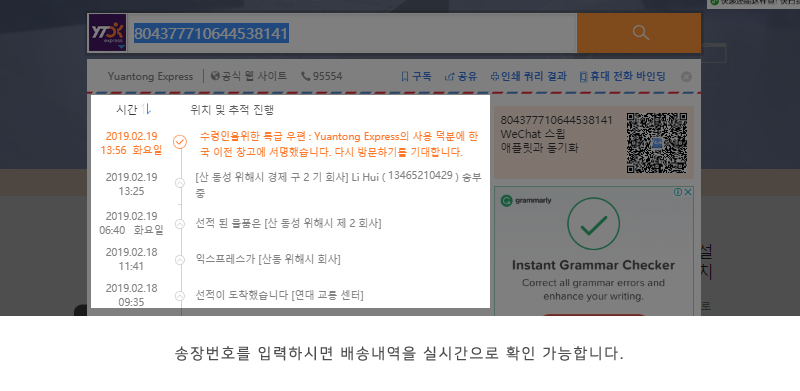This screenshot has height=391, width=800.
Task: Click the Yuantong Express name label
Action: tap(150, 77)
